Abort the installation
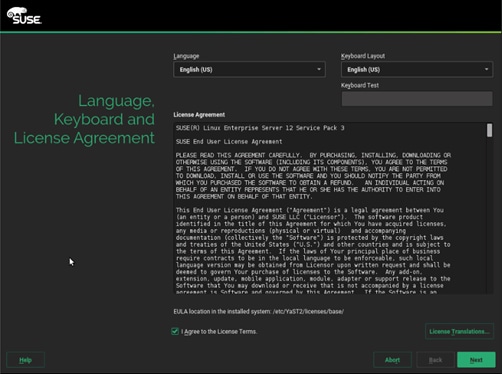Screen dimensions: 502x374 [x=392, y=360]
